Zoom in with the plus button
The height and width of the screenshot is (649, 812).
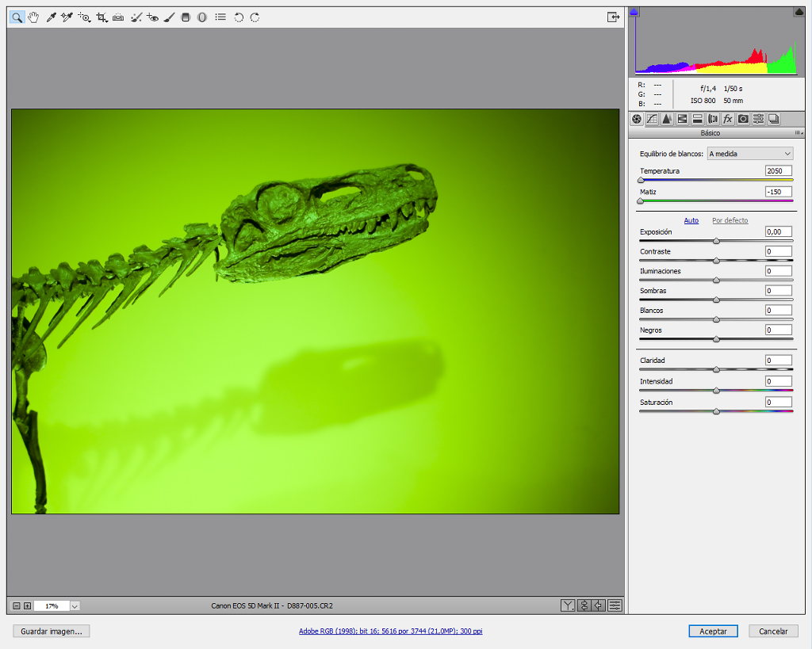(x=28, y=606)
